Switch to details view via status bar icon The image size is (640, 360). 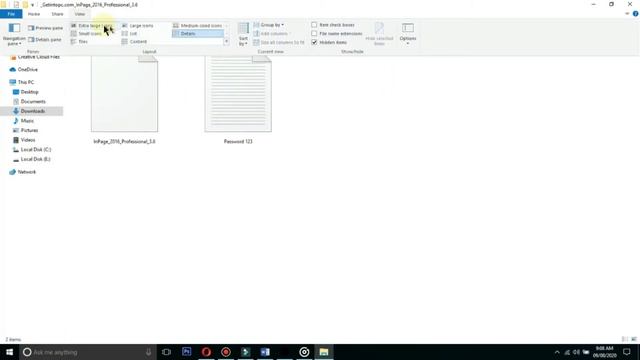pos(624,339)
